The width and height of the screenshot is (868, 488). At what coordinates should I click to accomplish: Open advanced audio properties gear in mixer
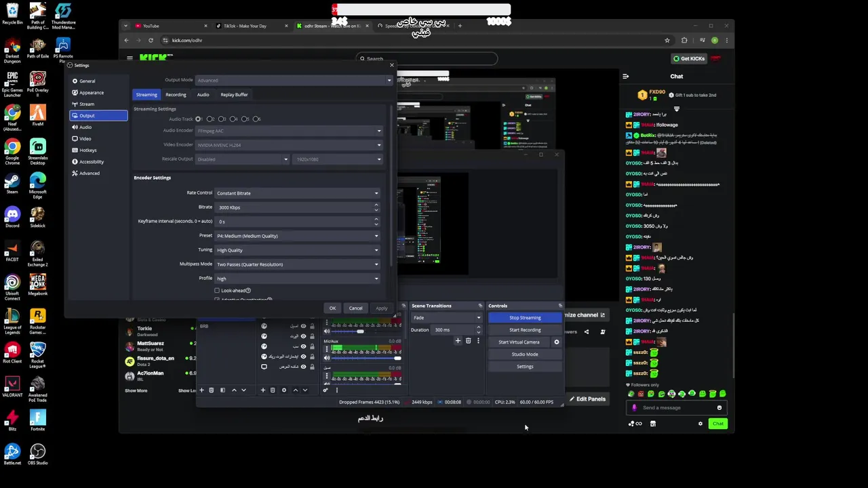tap(325, 390)
